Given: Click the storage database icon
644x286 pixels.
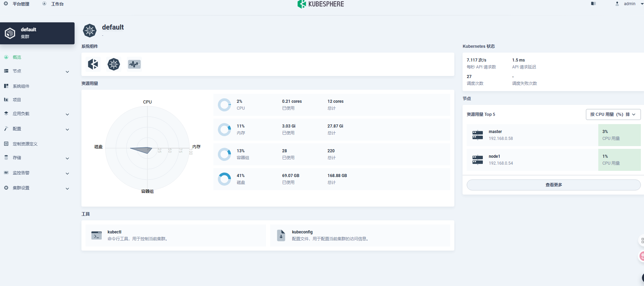Looking at the screenshot, I should click(x=6, y=157).
